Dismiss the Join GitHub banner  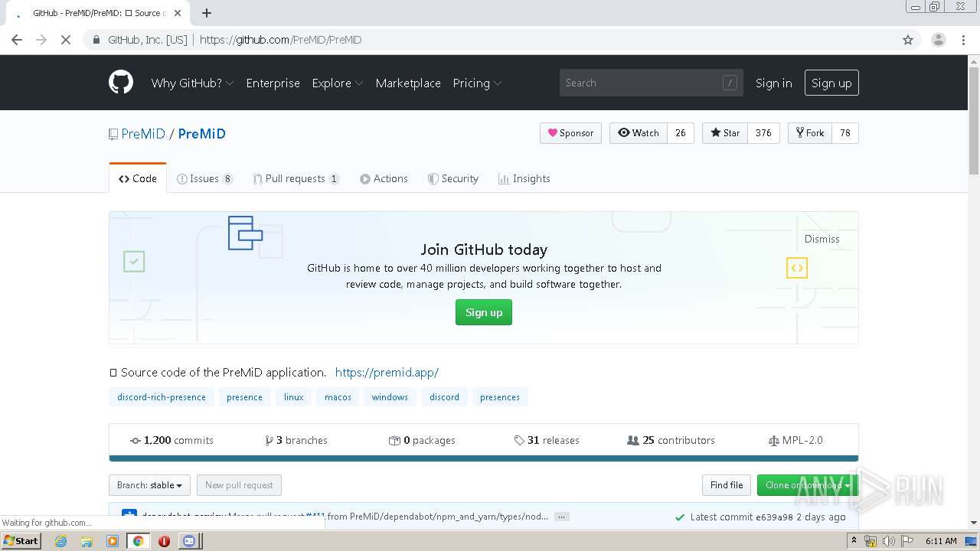point(822,239)
